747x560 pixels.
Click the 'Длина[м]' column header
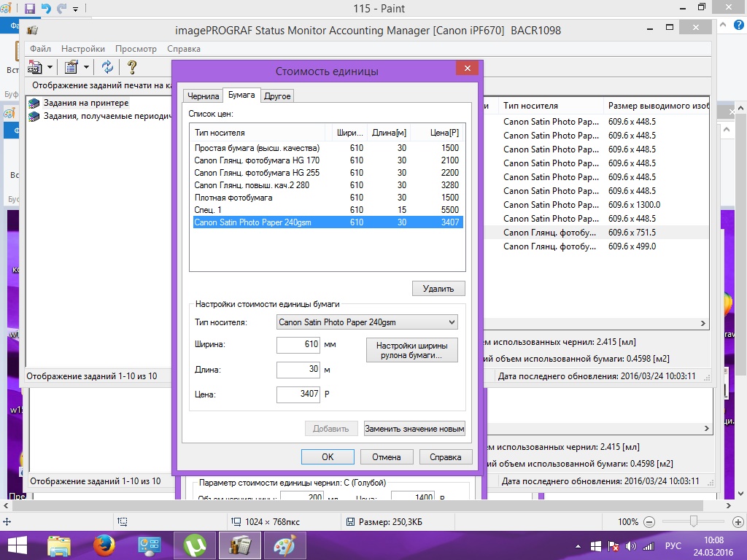[389, 133]
